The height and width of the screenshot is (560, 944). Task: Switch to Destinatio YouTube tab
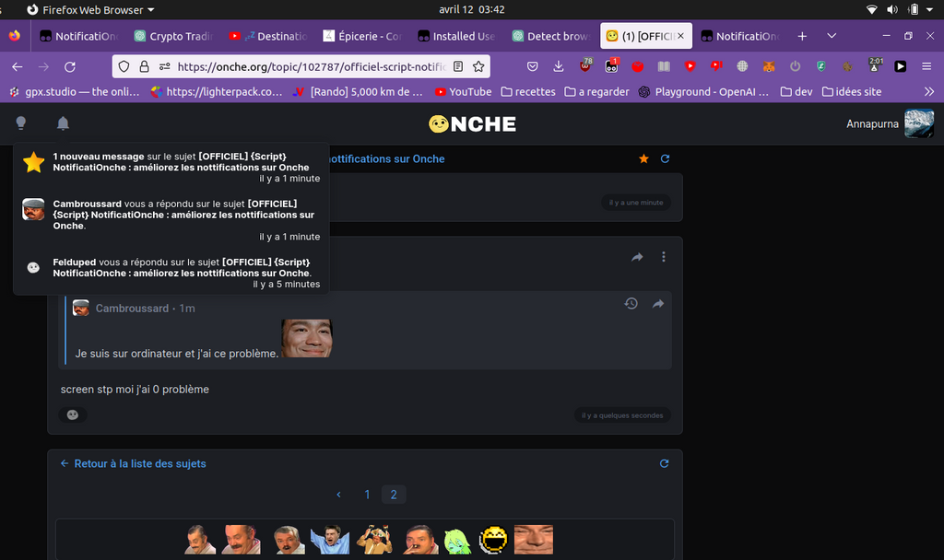(x=269, y=36)
